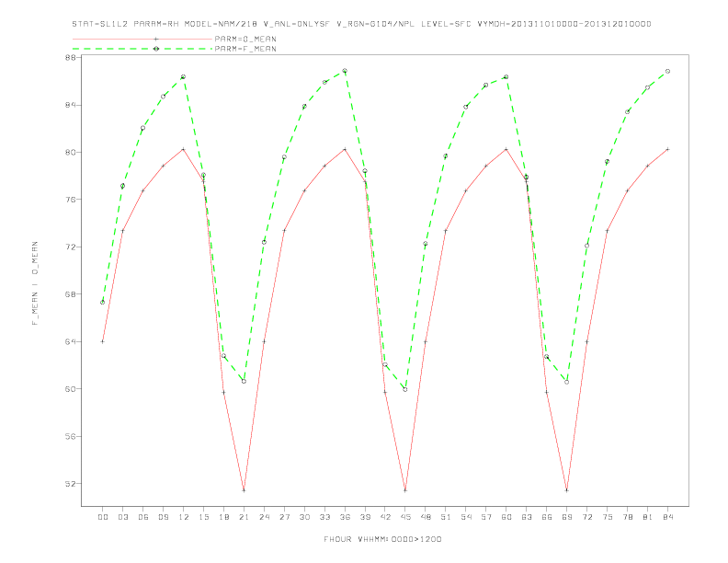The image size is (728, 563).
Task: Click the PARM=F_MEAN legend label
Action: point(245,49)
